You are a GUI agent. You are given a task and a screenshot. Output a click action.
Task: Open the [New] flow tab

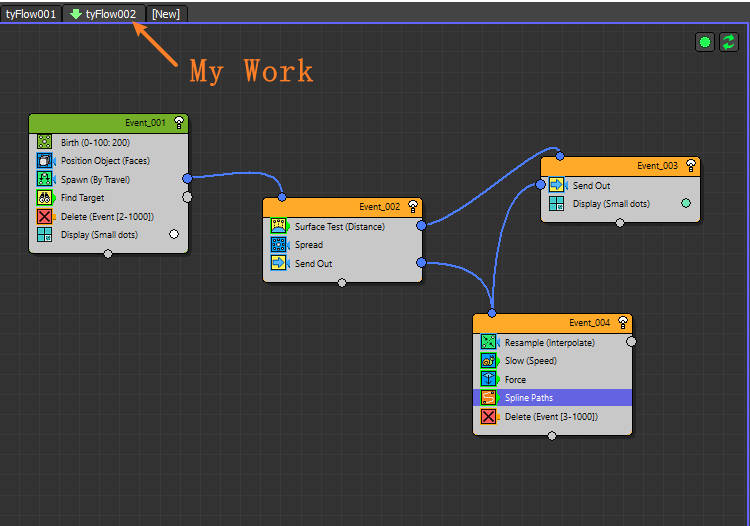tap(166, 14)
